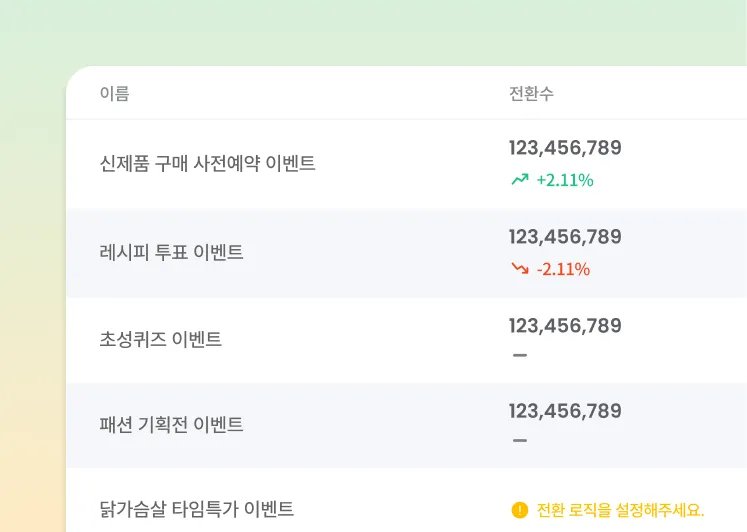747x532 pixels.
Task: Click the green upward trend arrow icon
Action: click(520, 180)
